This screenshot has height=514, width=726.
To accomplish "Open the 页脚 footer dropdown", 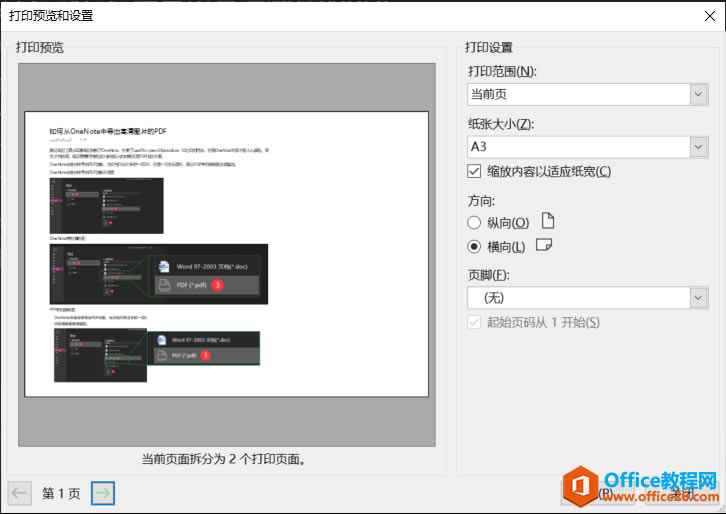I will pos(699,298).
